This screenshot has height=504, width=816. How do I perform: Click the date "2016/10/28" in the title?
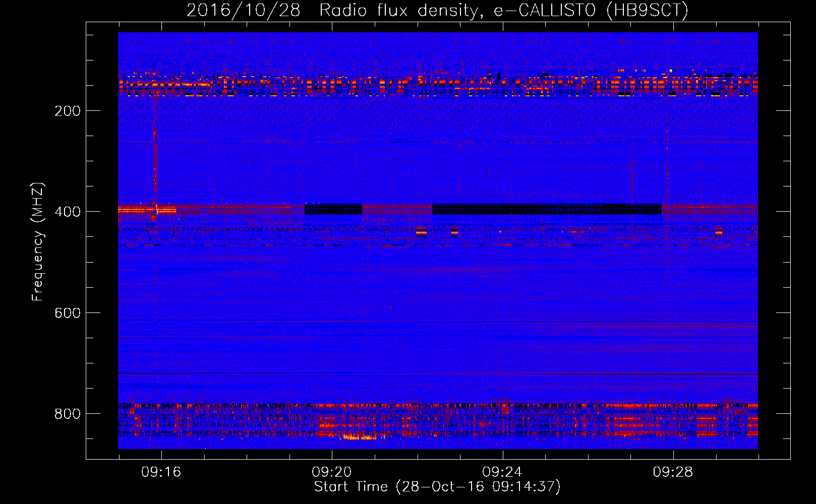(x=244, y=10)
